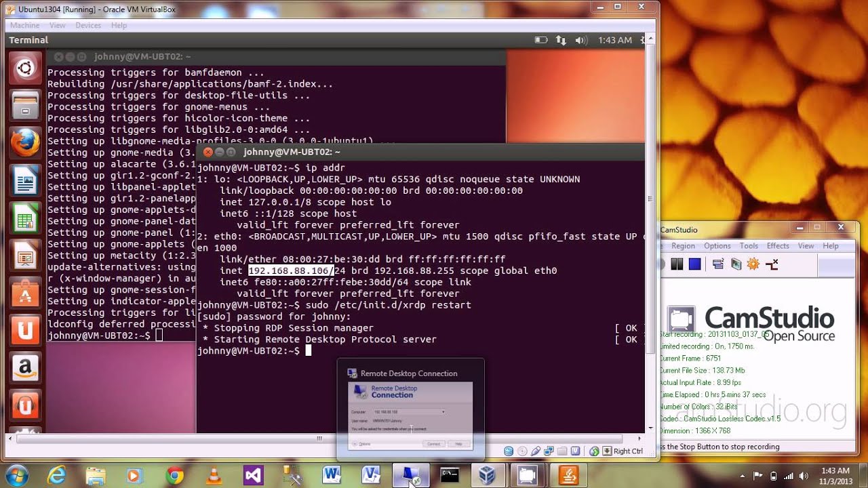
Task: Open Google Chrome from the taskbar
Action: (x=174, y=476)
